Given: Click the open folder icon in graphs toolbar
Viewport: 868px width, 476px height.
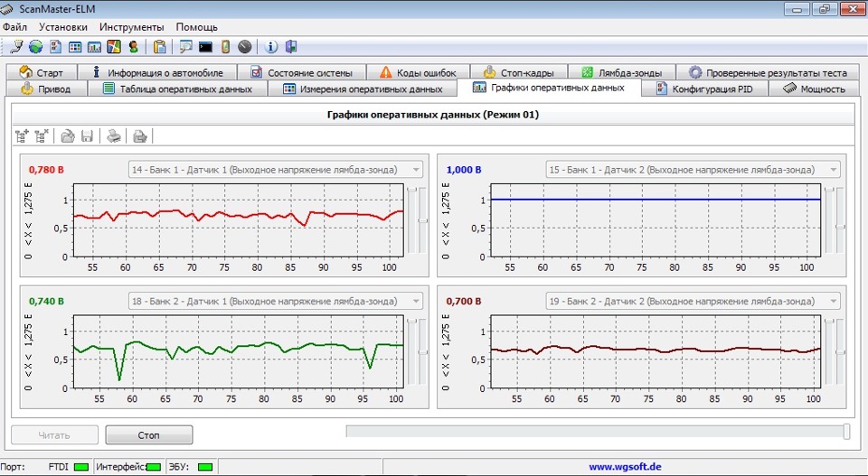Looking at the screenshot, I should [68, 135].
